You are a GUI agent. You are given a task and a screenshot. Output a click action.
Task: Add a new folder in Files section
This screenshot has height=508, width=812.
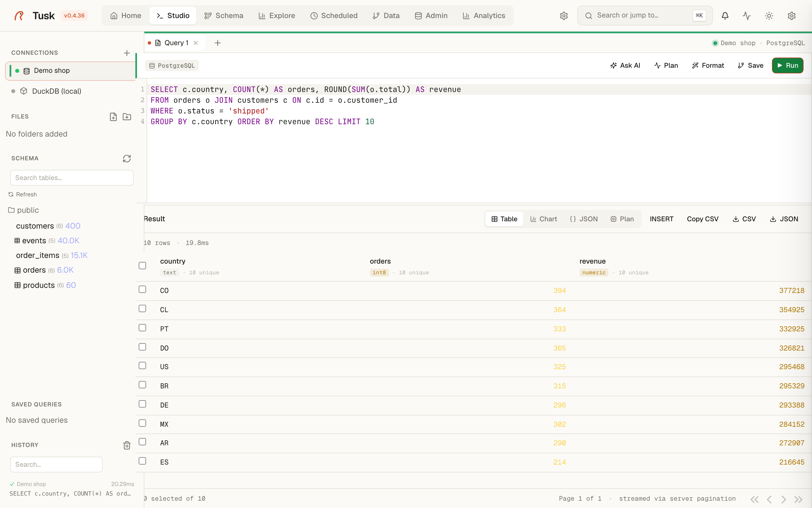pyautogui.click(x=127, y=117)
